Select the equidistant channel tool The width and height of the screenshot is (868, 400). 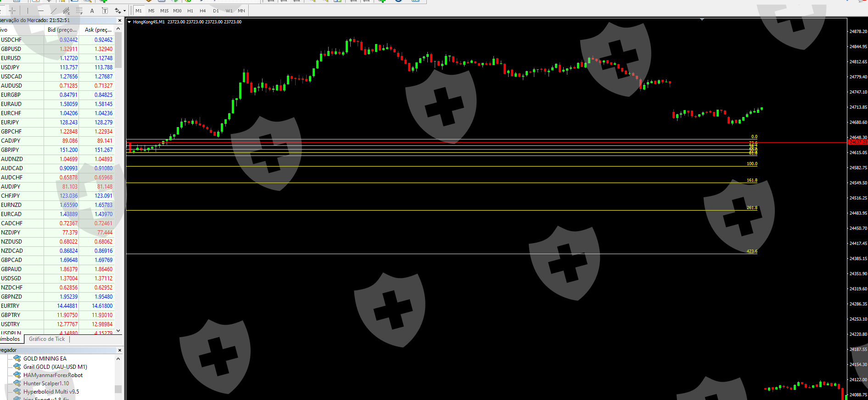click(67, 11)
